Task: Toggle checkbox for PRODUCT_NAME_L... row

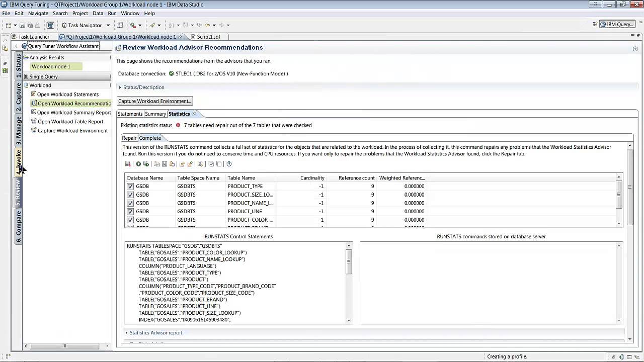Action: (x=130, y=203)
